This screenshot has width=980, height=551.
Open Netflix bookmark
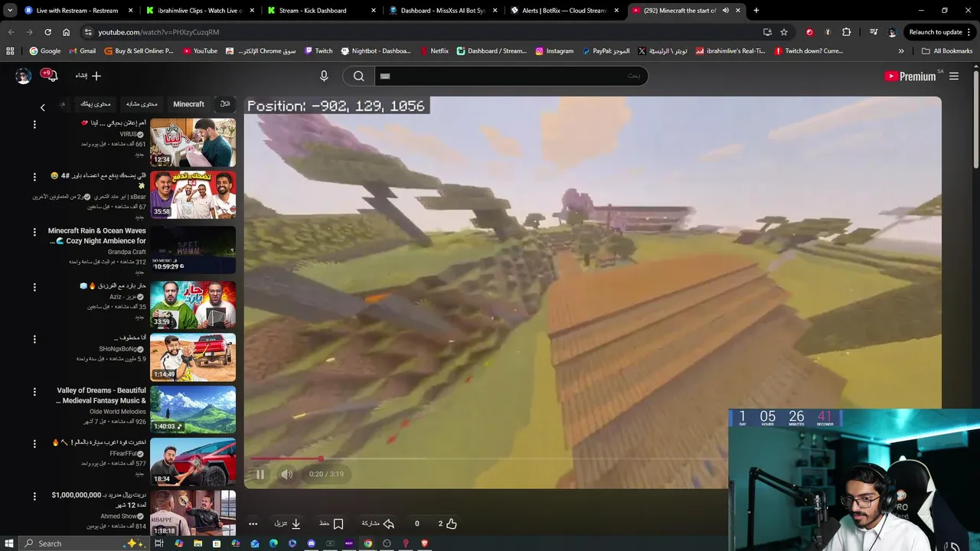click(434, 51)
